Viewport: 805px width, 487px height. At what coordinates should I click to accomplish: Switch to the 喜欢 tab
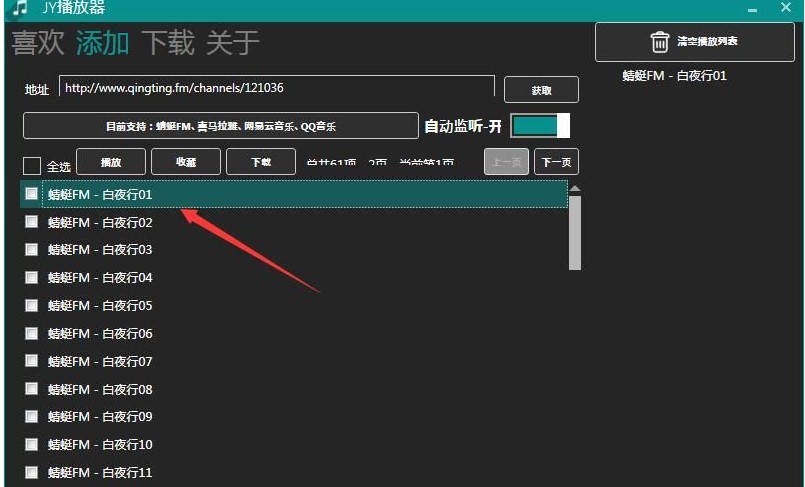pyautogui.click(x=38, y=42)
